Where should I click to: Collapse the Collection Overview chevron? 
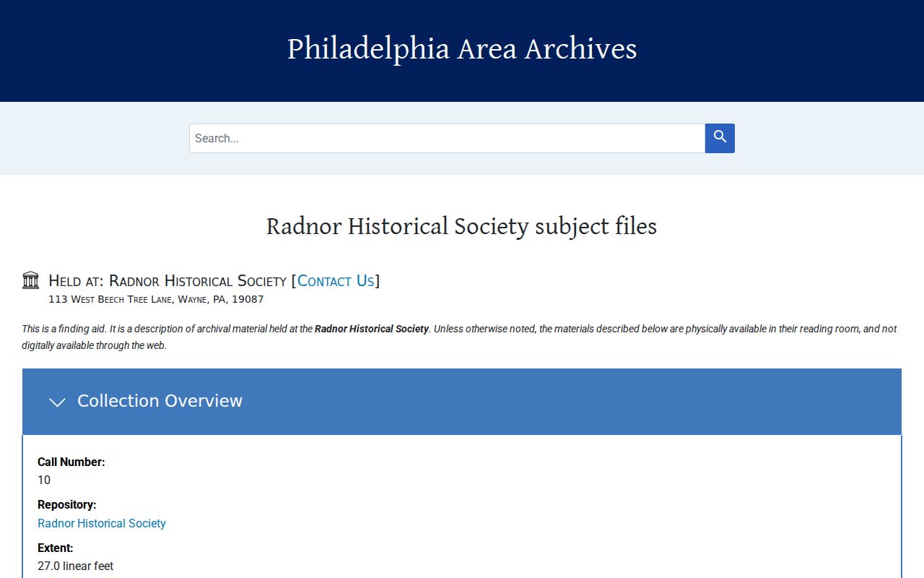tap(57, 402)
